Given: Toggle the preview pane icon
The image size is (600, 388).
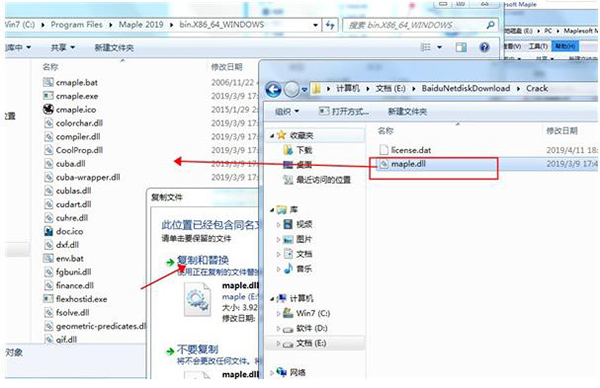Looking at the screenshot, I should coord(461,47).
